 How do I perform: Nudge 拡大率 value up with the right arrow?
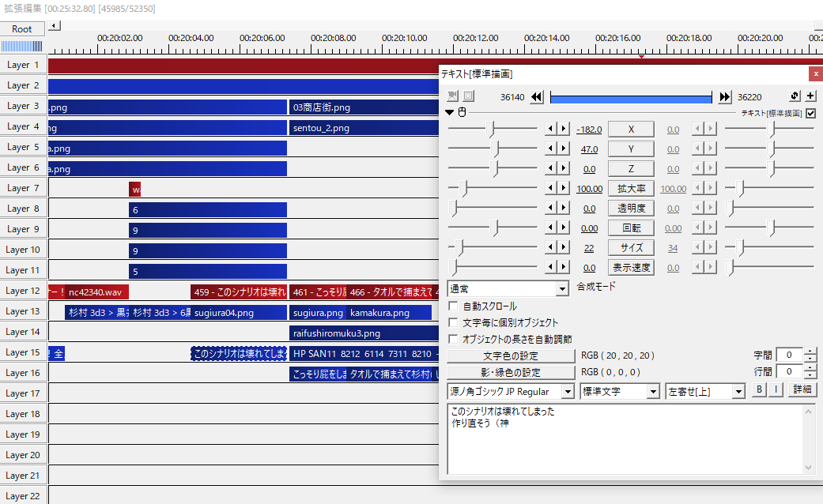pos(563,188)
